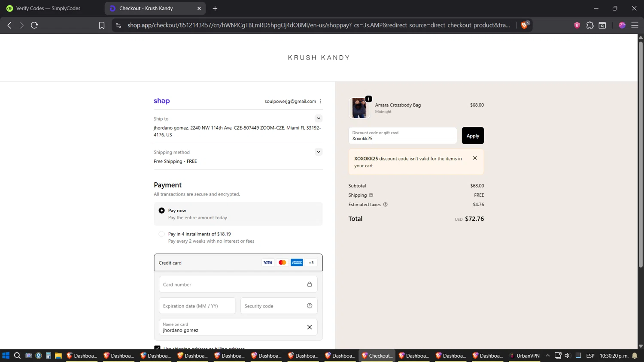Viewport: 644px width, 362px height.
Task: Click the address bar URL
Action: [x=319, y=25]
